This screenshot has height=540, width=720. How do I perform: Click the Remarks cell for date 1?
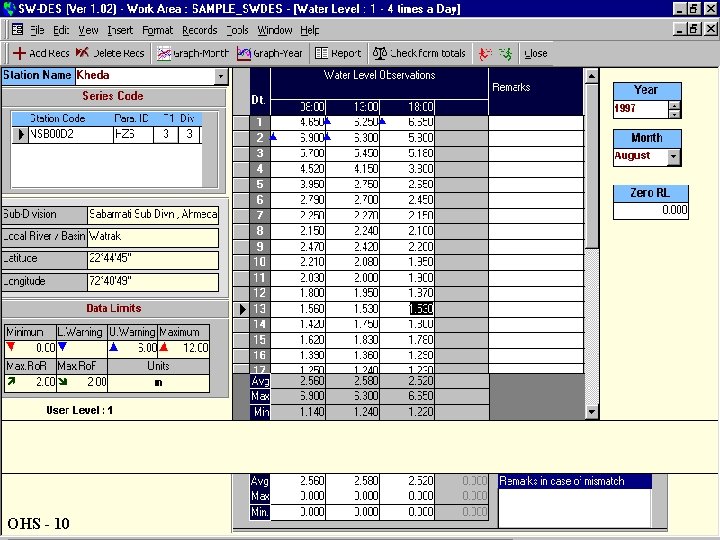pos(536,123)
